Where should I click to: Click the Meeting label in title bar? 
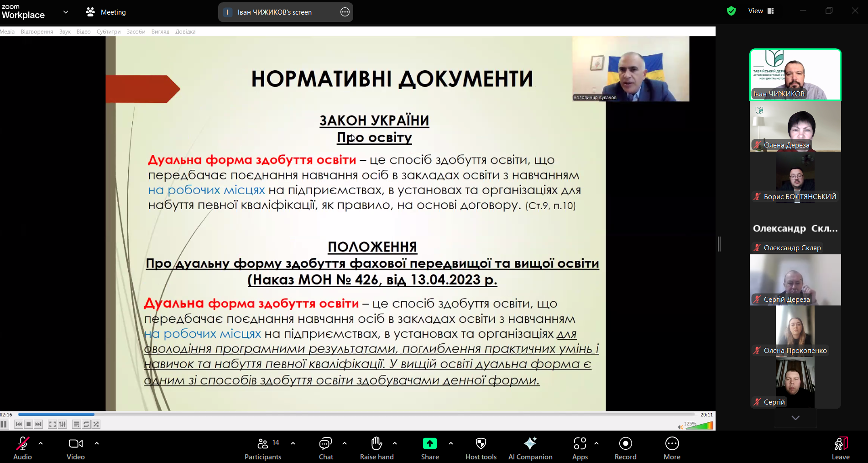coord(113,12)
